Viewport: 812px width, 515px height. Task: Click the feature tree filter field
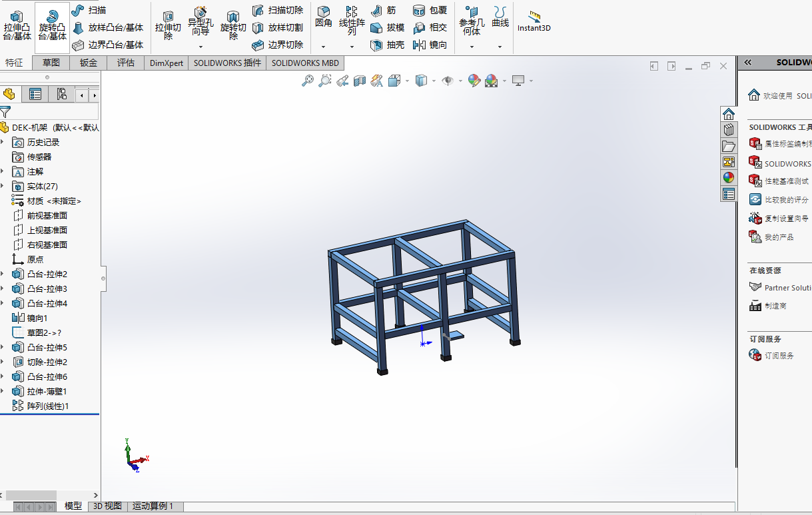(x=49, y=111)
